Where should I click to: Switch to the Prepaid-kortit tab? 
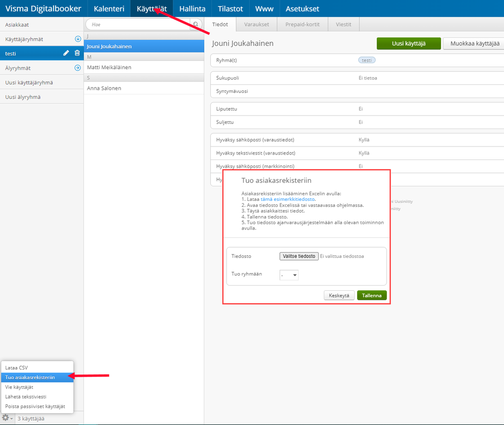tap(303, 24)
